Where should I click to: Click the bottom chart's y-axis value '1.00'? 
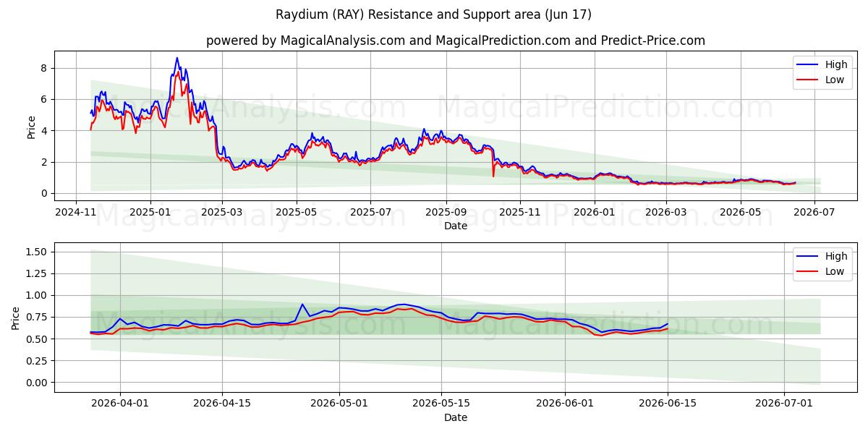point(36,295)
